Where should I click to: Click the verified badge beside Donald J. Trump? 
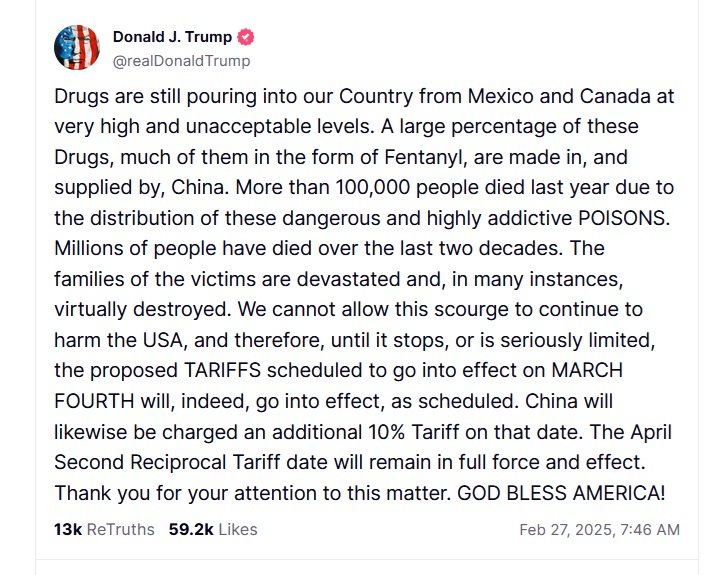246,37
